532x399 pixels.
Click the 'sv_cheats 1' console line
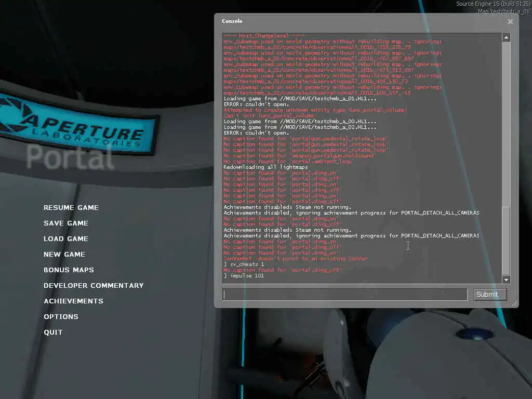(244, 264)
